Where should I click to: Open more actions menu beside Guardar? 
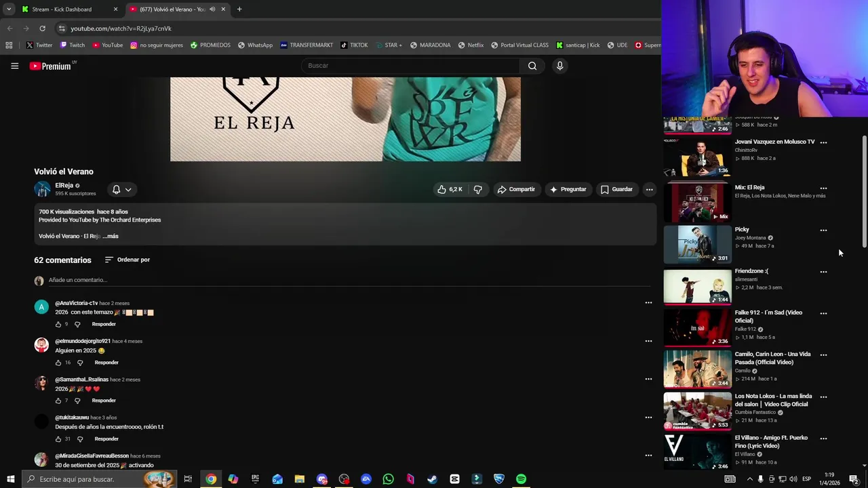coord(649,190)
